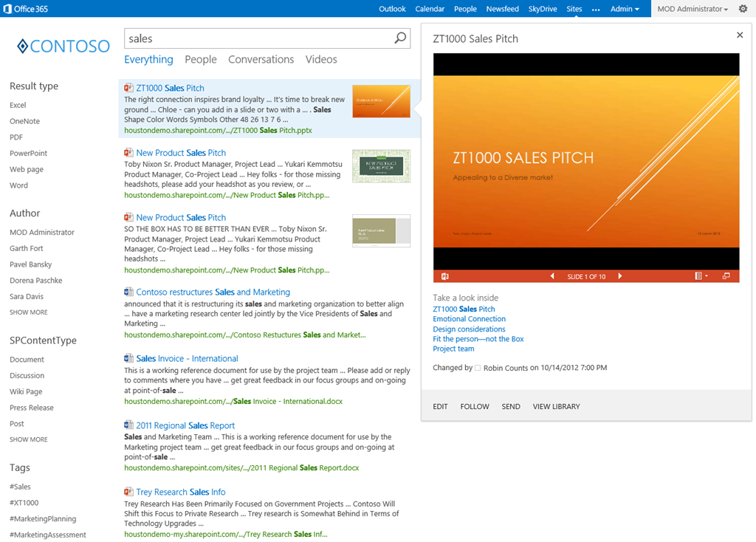Close the ZT1000 Sales Pitch preview panel
Image resolution: width=756 pixels, height=542 pixels.
pyautogui.click(x=740, y=35)
